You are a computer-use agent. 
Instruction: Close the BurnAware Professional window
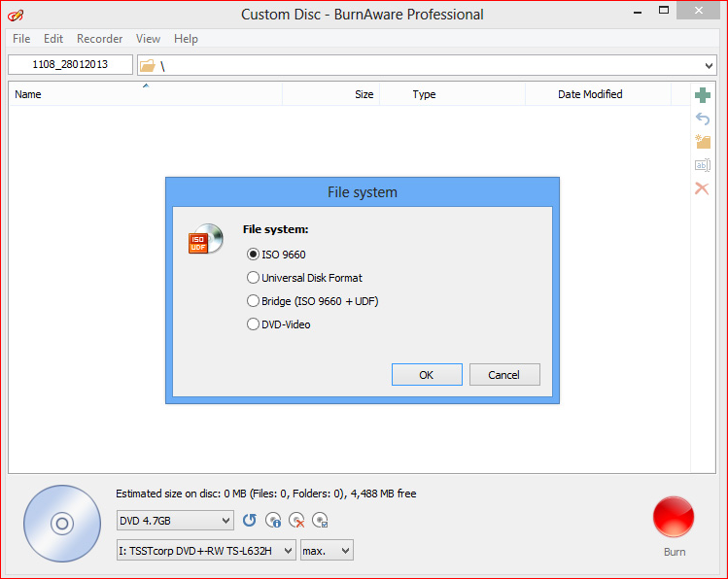[x=698, y=11]
